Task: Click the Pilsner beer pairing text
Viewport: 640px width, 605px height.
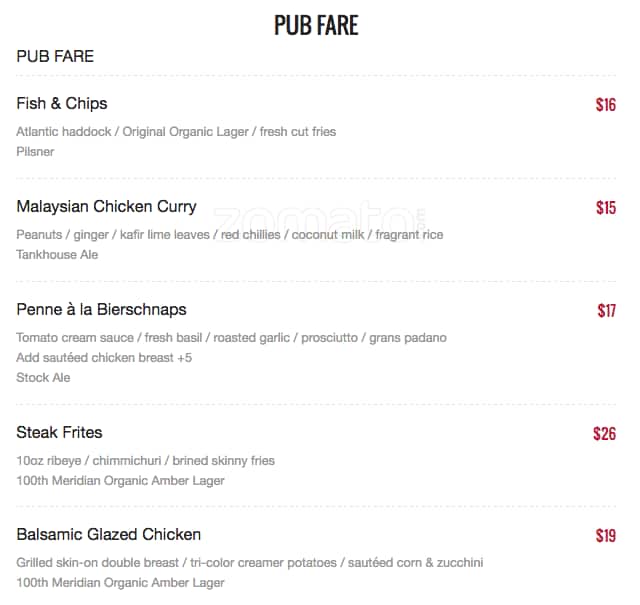Action: tap(35, 152)
